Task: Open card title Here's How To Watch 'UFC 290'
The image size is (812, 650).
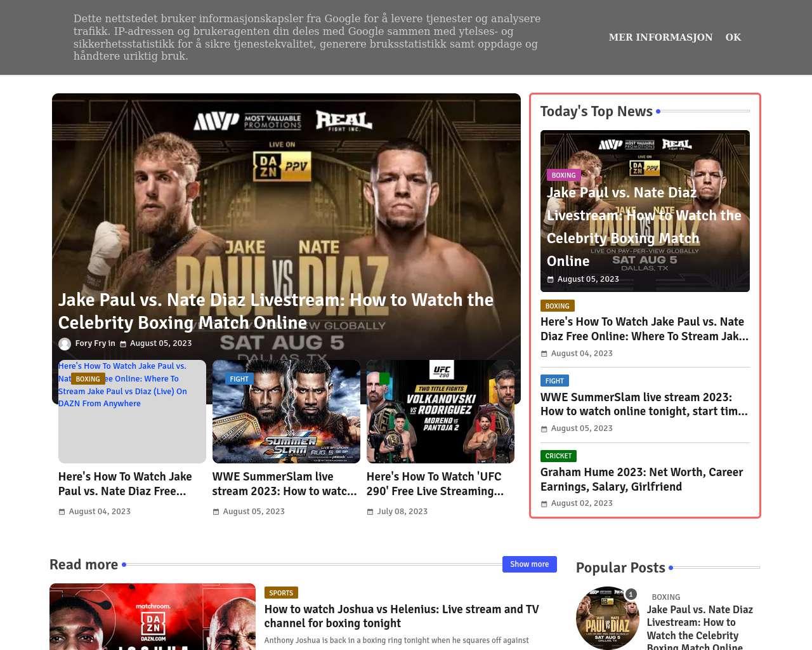Action: (x=435, y=484)
